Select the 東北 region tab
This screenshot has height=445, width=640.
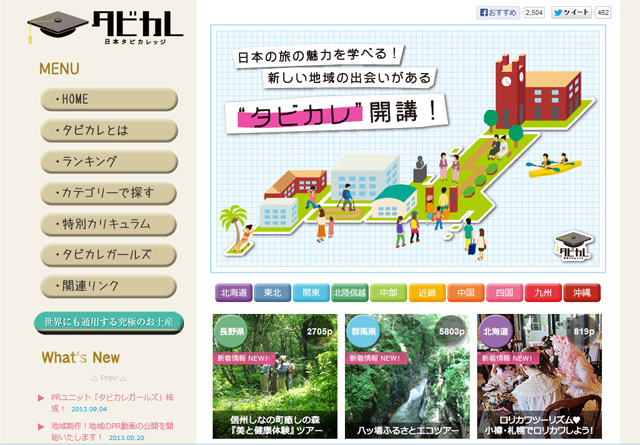click(x=272, y=293)
